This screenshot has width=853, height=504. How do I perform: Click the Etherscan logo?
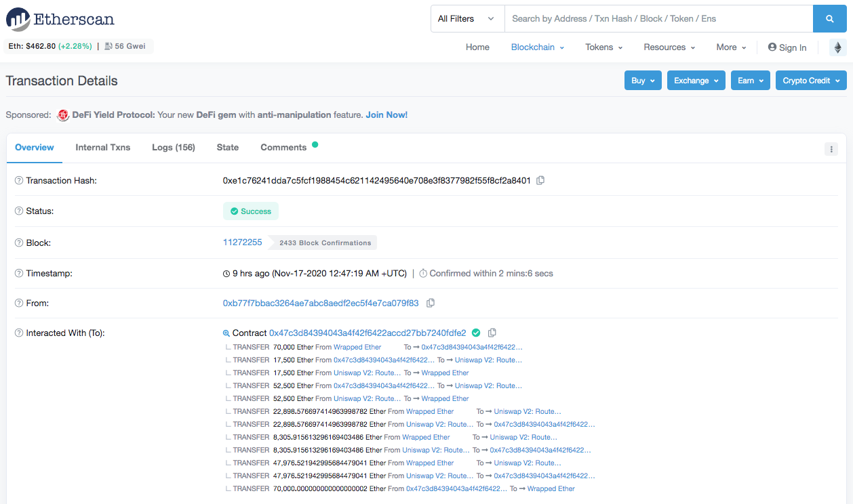(x=60, y=19)
